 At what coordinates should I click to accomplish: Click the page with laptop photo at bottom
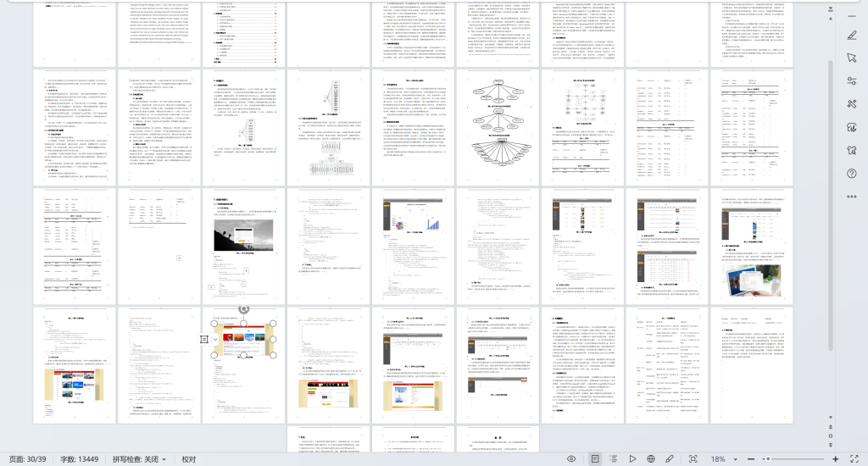click(753, 246)
